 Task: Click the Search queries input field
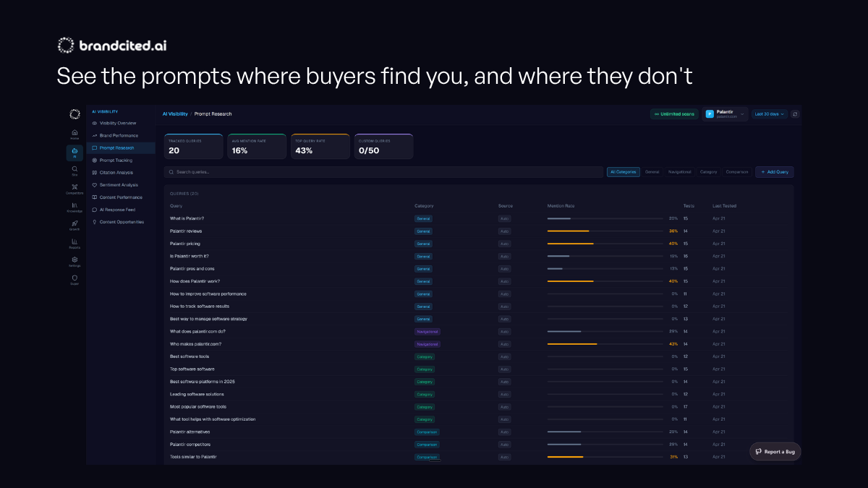383,172
